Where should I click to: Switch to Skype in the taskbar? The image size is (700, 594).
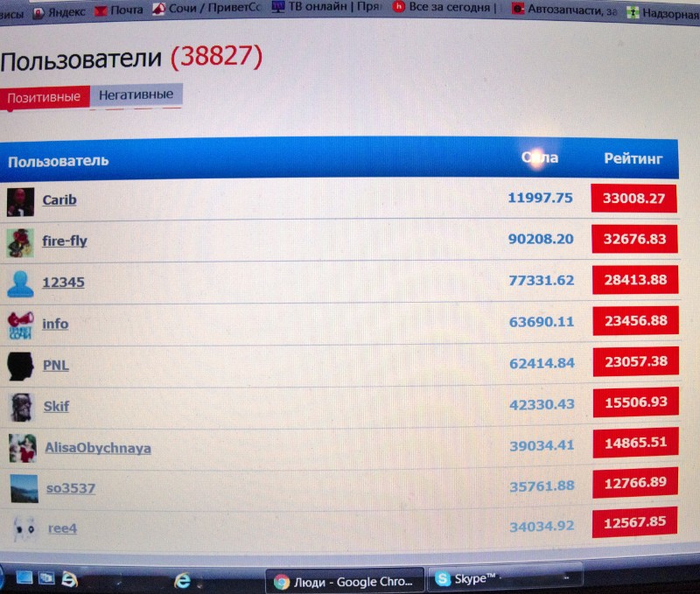[472, 580]
